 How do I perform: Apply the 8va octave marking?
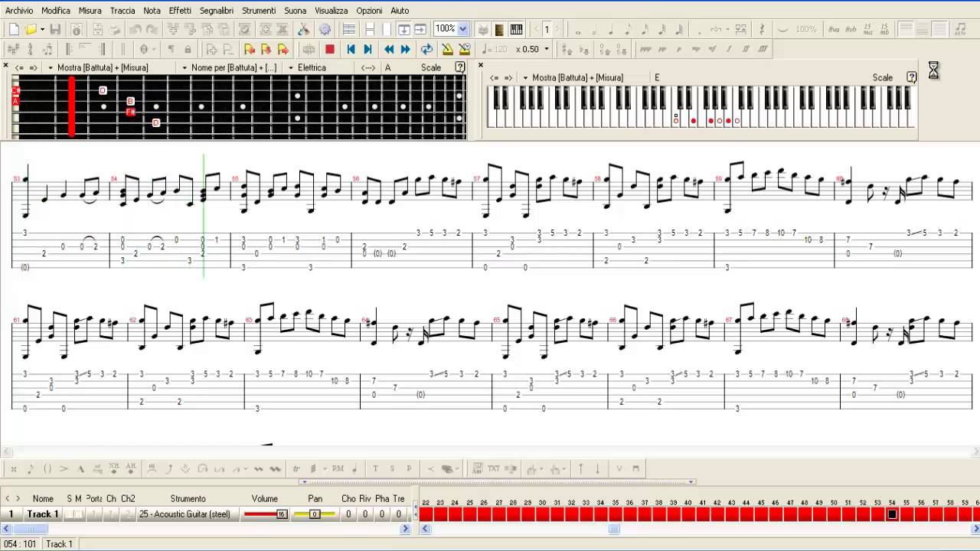point(834,30)
